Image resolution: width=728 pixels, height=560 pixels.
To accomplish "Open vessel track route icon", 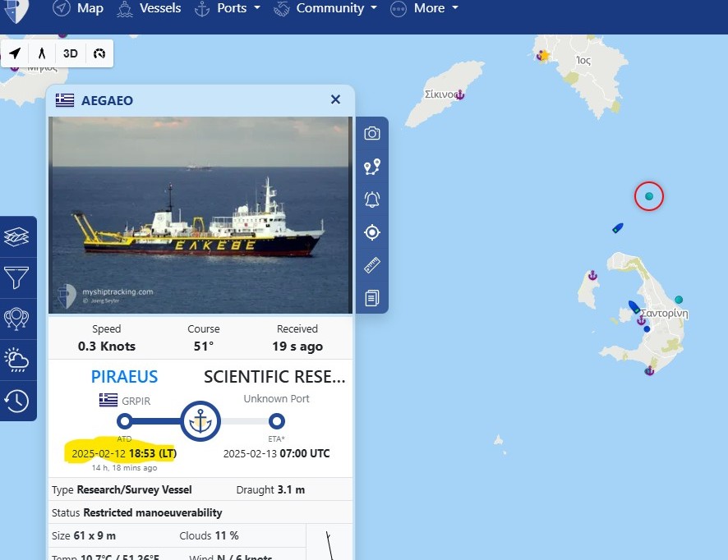I will [x=372, y=167].
